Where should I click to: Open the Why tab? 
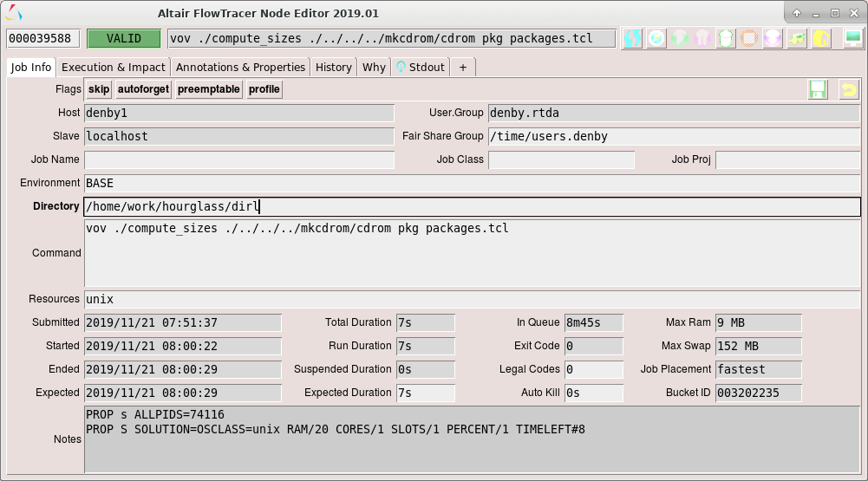[374, 67]
